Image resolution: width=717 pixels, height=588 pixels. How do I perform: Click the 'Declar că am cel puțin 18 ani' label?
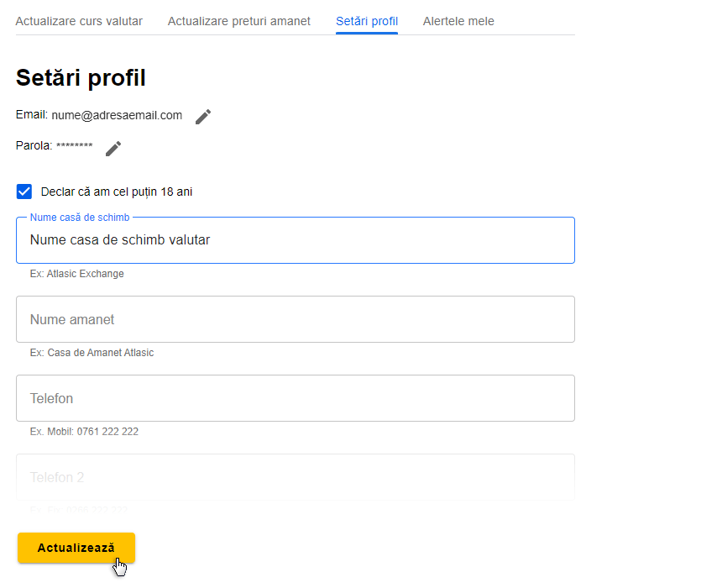[117, 192]
